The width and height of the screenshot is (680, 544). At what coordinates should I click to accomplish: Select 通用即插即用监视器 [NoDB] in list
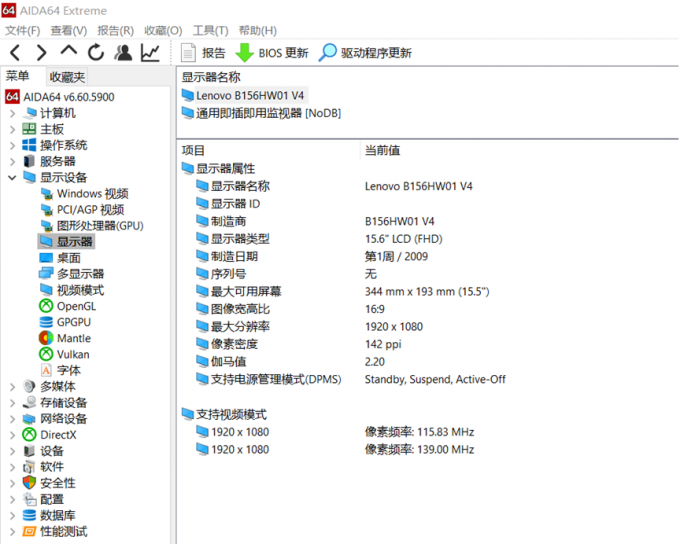(x=267, y=113)
